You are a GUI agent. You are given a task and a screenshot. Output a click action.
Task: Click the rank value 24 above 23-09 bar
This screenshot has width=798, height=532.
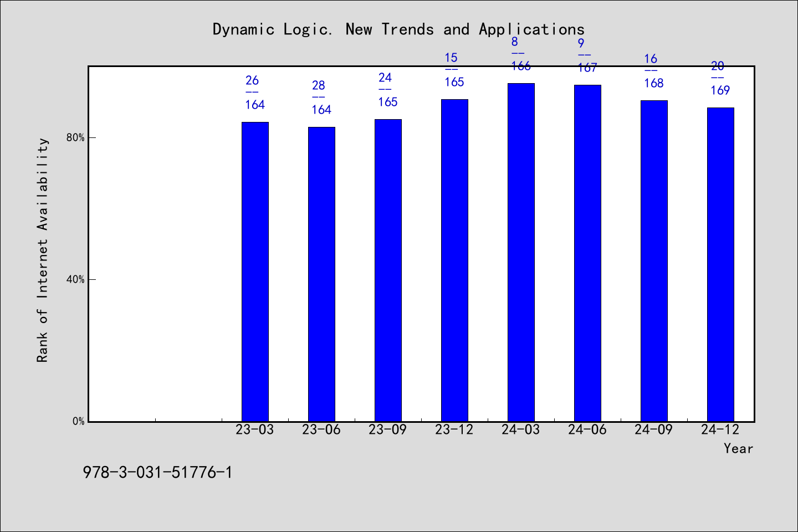pyautogui.click(x=385, y=78)
